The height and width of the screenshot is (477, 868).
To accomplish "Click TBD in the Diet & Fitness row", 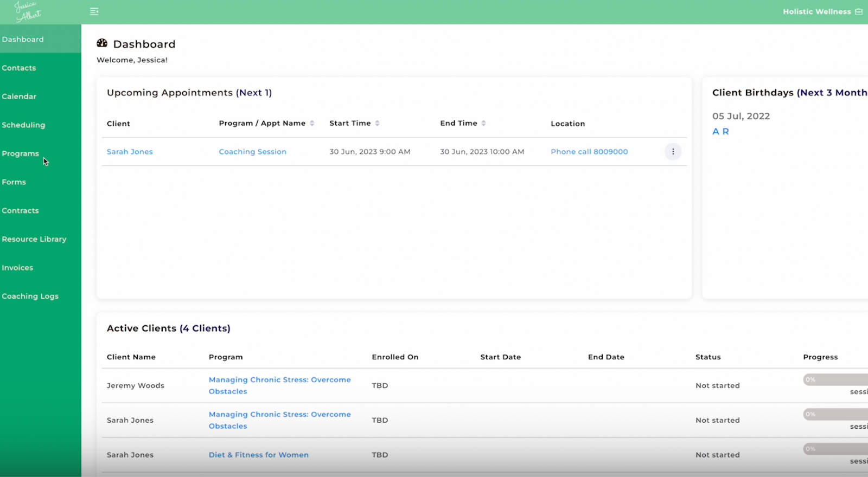I will (380, 455).
